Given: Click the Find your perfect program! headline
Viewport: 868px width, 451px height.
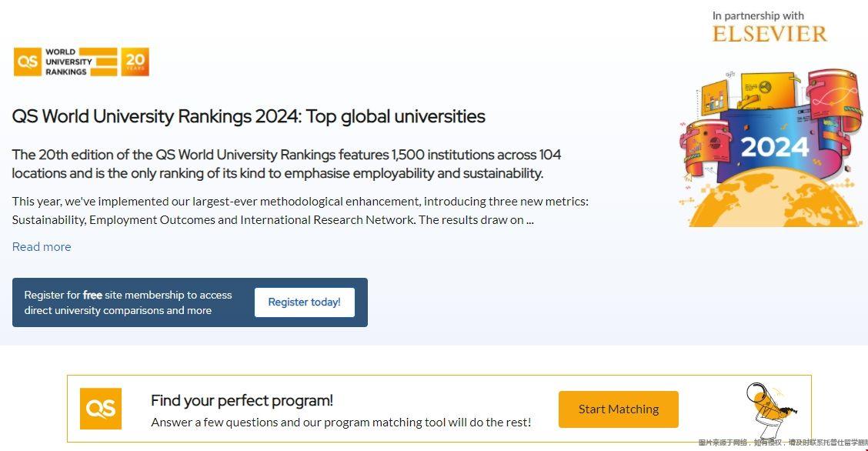Looking at the screenshot, I should pos(242,400).
